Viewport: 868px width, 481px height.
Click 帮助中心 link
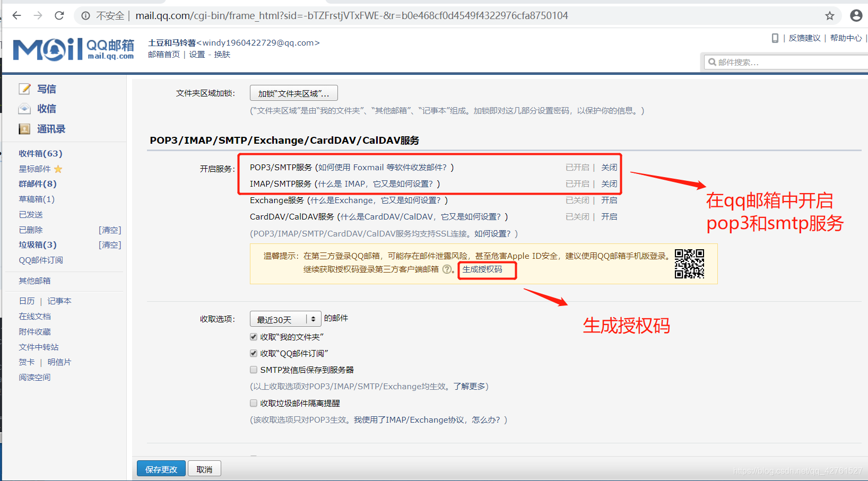click(846, 38)
